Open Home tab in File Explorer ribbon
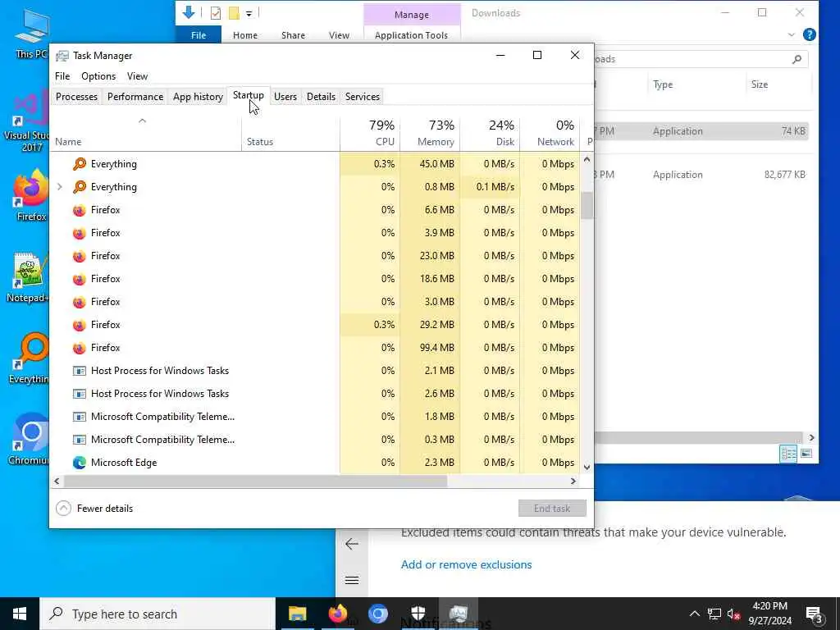 [244, 34]
